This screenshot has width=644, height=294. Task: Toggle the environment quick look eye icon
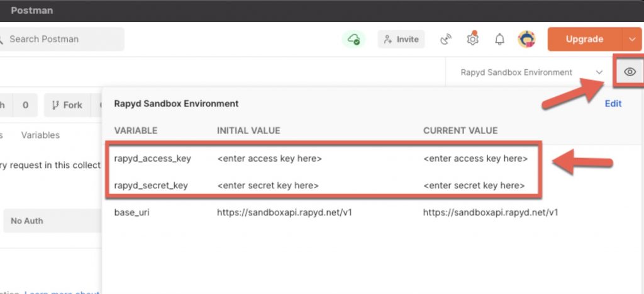pyautogui.click(x=629, y=72)
